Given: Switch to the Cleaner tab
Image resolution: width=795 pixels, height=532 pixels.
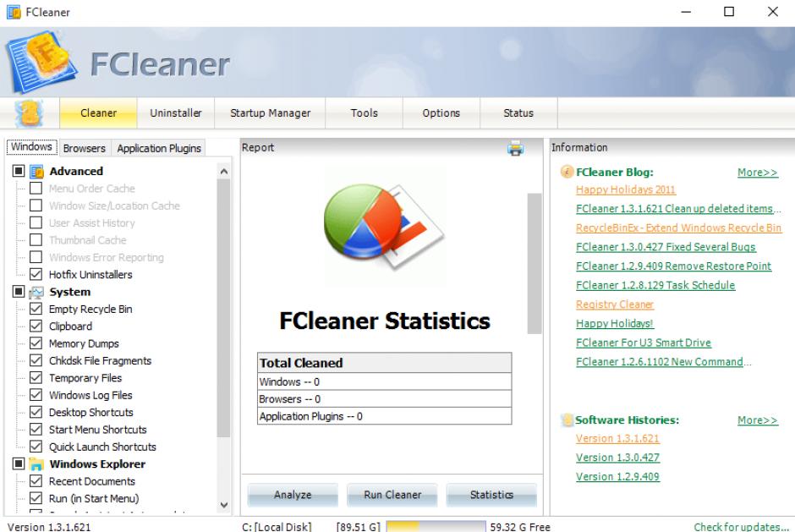Looking at the screenshot, I should click(x=98, y=113).
